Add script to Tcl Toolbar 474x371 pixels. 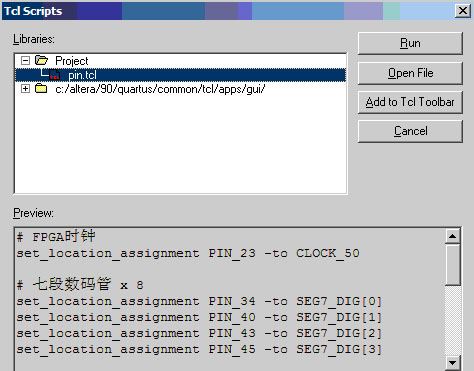pyautogui.click(x=410, y=102)
